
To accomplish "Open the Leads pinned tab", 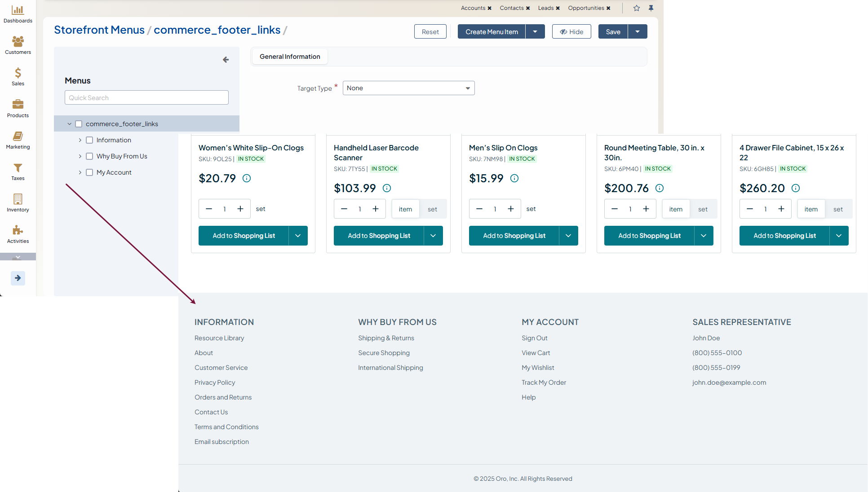I will [x=545, y=8].
